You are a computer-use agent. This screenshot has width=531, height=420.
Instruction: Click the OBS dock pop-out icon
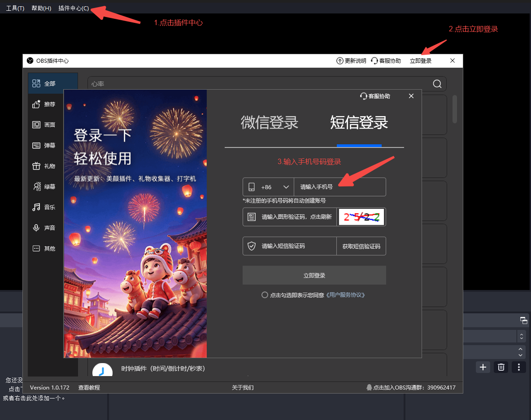(x=523, y=320)
